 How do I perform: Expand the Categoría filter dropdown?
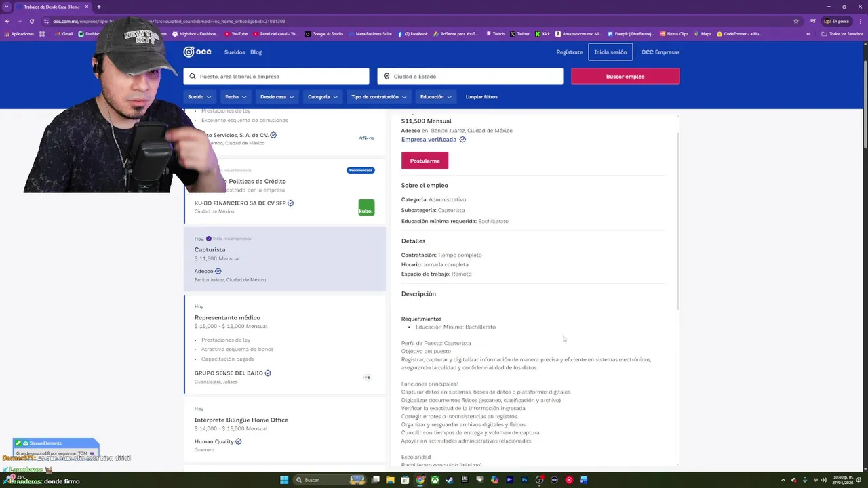click(x=322, y=97)
